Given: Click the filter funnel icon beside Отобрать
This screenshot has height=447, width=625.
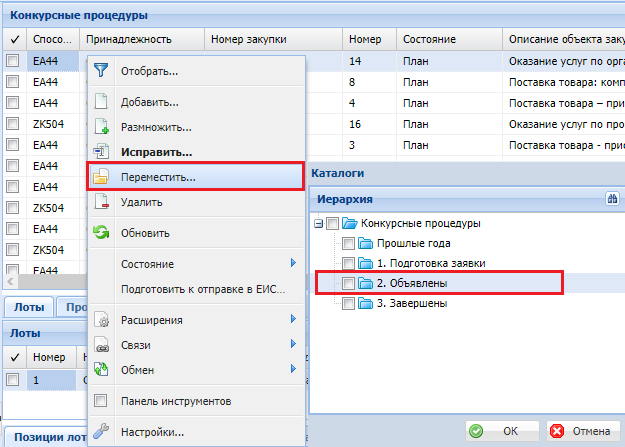Looking at the screenshot, I should 100,71.
